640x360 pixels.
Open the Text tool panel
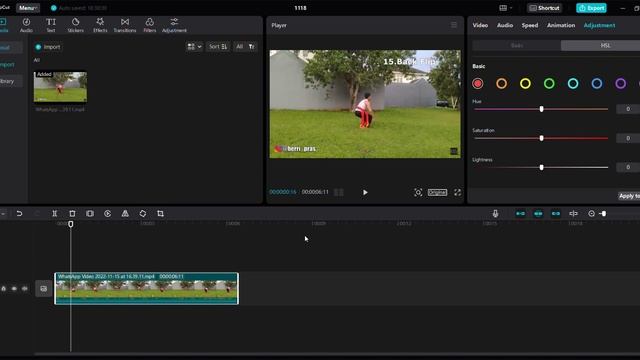(51, 25)
